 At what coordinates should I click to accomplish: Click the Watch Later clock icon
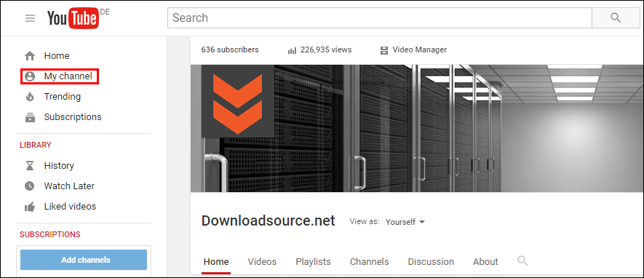[x=30, y=186]
